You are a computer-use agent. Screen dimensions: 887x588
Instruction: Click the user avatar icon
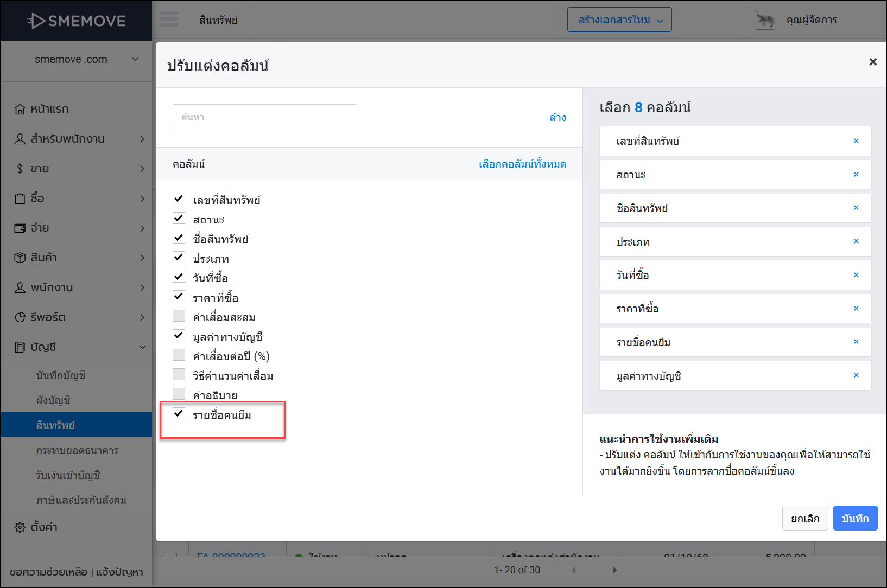pyautogui.click(x=765, y=20)
